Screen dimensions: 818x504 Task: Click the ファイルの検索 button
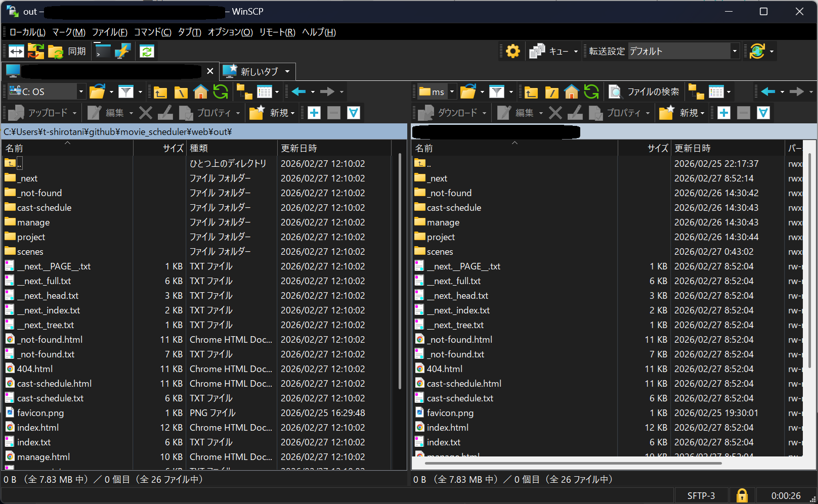[644, 91]
